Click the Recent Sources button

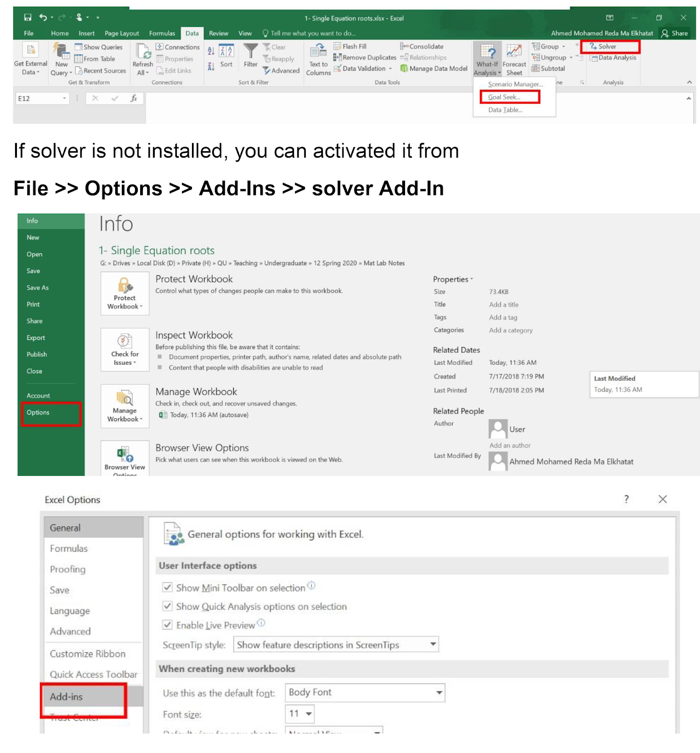(x=100, y=71)
